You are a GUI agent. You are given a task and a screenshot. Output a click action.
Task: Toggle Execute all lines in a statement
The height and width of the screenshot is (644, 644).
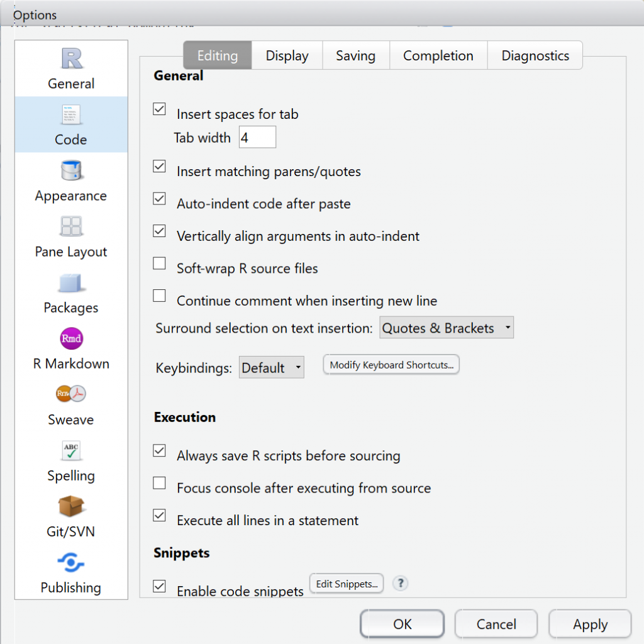coord(159,516)
